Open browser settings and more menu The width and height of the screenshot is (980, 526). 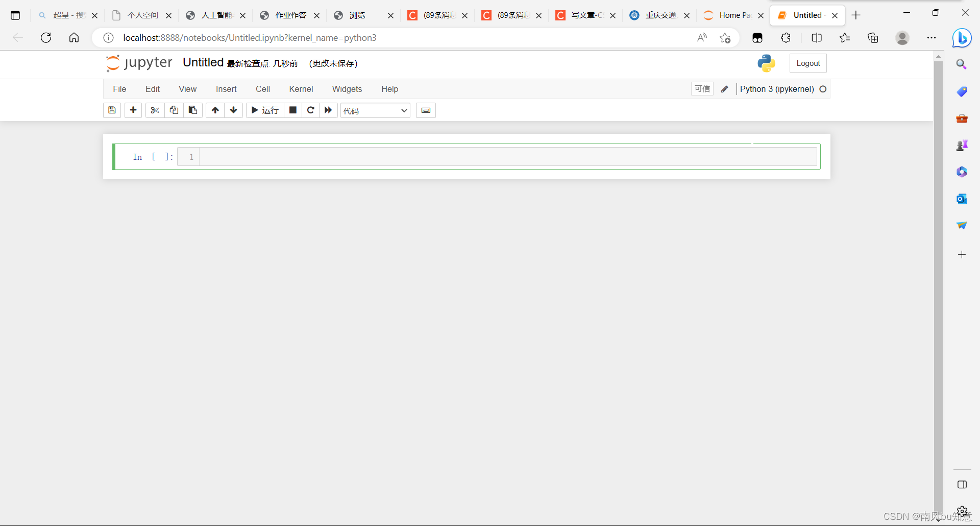click(932, 38)
